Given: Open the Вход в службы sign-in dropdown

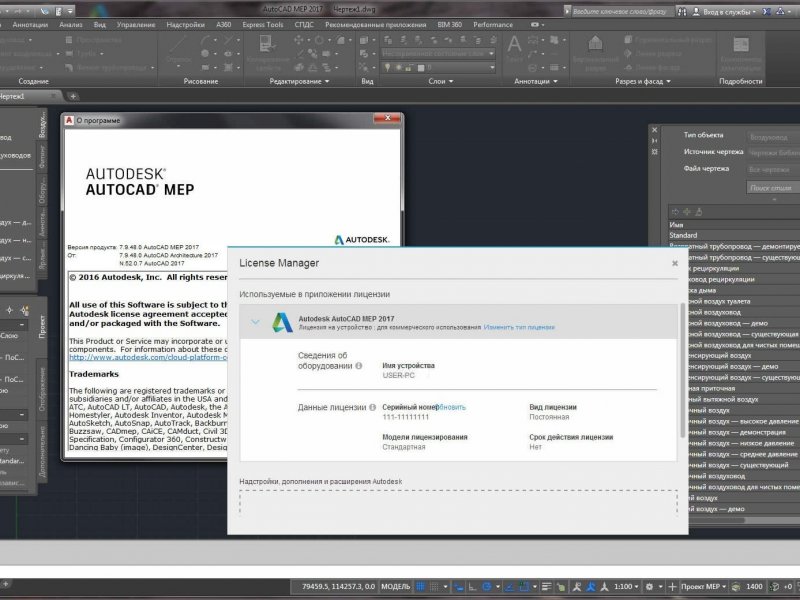Looking at the screenshot, I should coord(726,11).
